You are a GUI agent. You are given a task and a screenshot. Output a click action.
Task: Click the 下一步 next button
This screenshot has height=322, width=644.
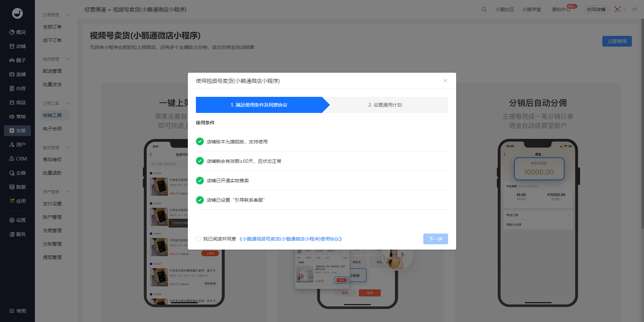pyautogui.click(x=436, y=239)
